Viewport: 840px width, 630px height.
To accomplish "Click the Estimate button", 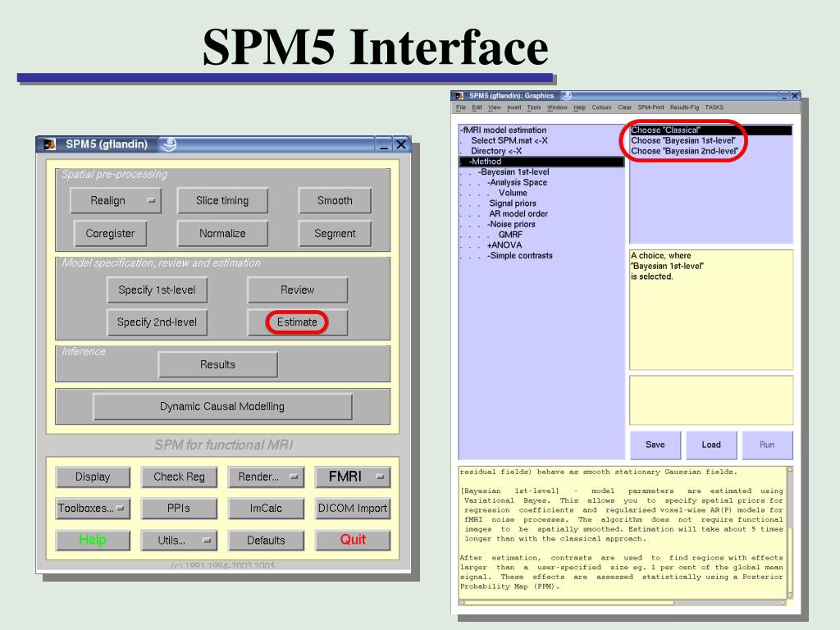I will 297,322.
